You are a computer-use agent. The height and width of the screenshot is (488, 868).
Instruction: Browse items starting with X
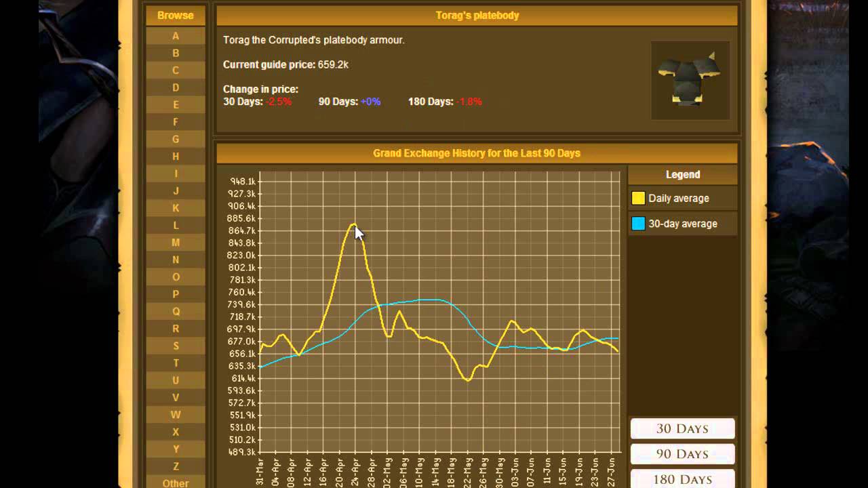pos(176,432)
